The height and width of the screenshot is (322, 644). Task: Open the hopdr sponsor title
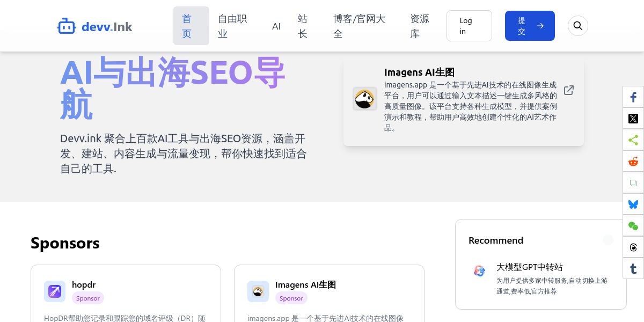(x=84, y=284)
